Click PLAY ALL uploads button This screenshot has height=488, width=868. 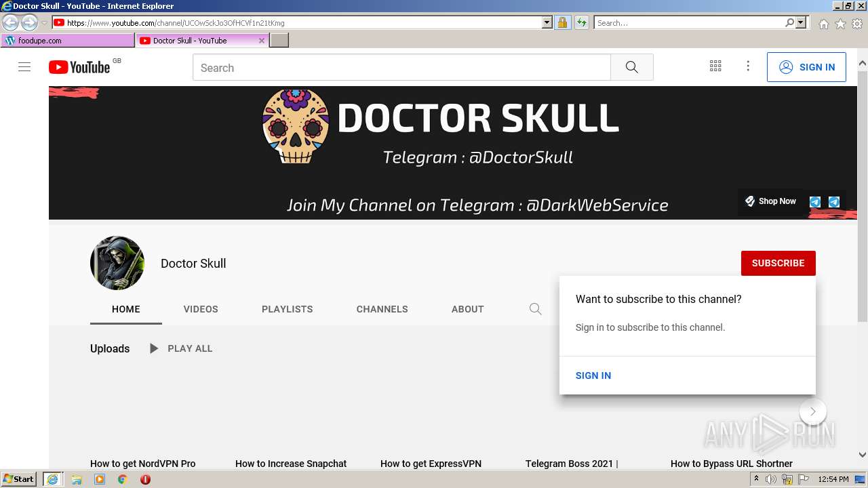(181, 348)
